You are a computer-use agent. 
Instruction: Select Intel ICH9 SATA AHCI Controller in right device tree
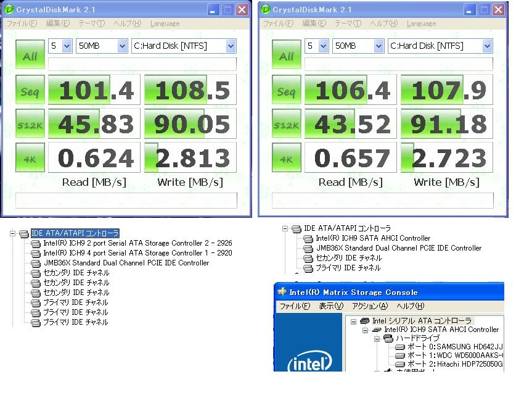click(x=373, y=238)
